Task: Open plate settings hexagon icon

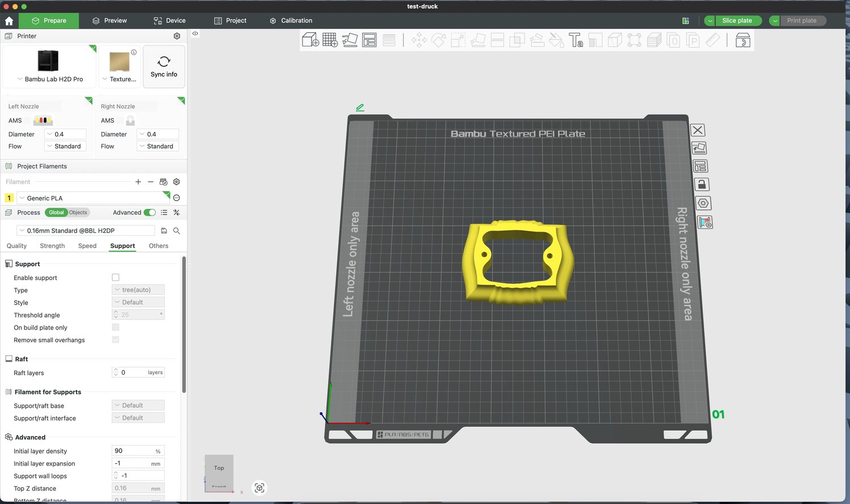Action: [x=703, y=203]
